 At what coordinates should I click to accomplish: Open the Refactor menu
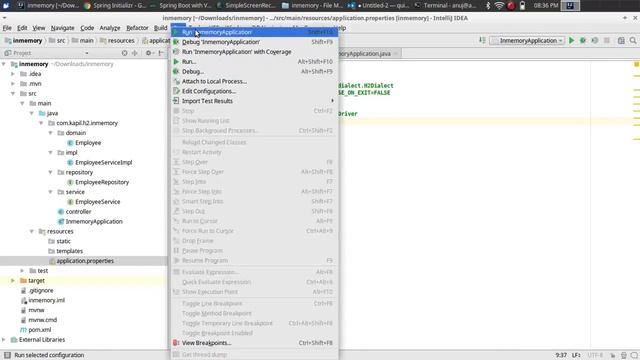pos(137,28)
